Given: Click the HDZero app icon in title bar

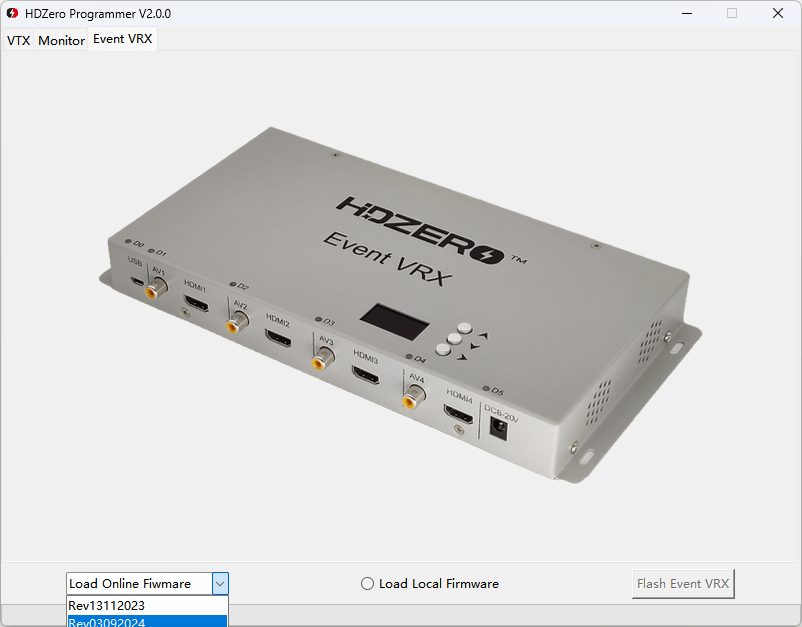Looking at the screenshot, I should (12, 14).
